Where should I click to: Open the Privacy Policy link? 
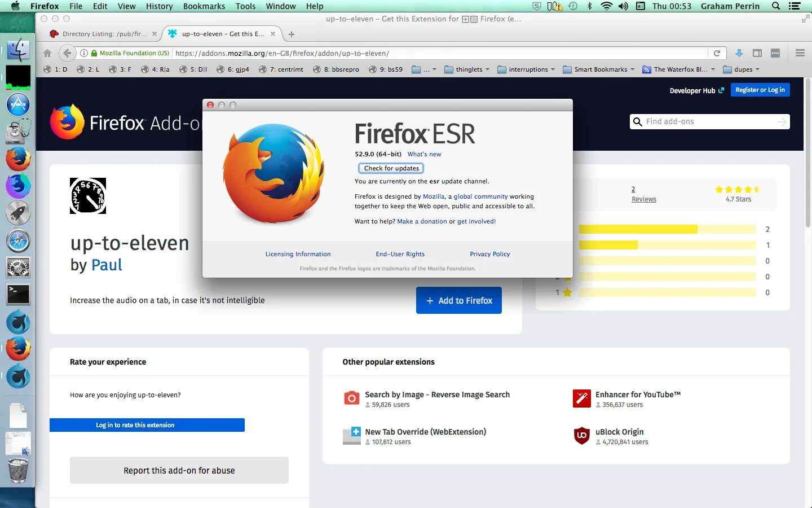pyautogui.click(x=489, y=254)
